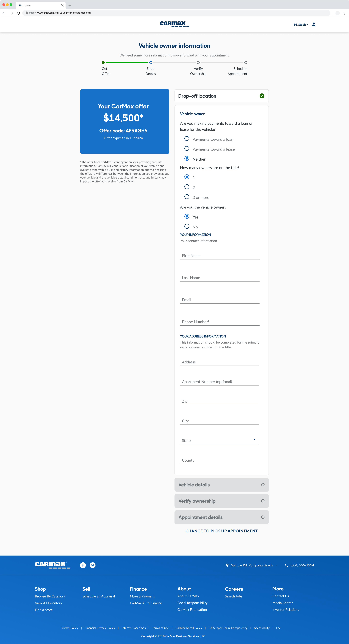This screenshot has width=349, height=644.
Task: Click the Last Name field
Action: [x=220, y=278]
